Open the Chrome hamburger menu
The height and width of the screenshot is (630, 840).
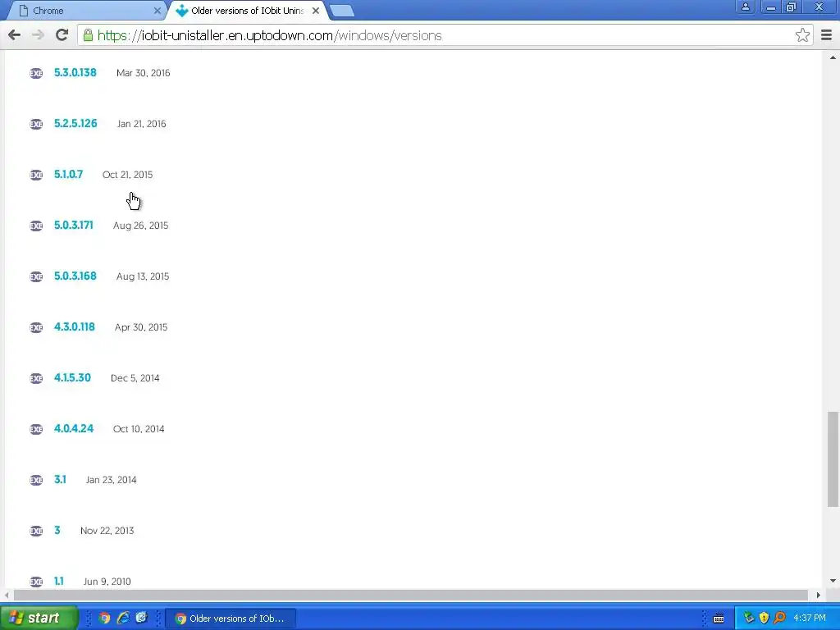[826, 35]
